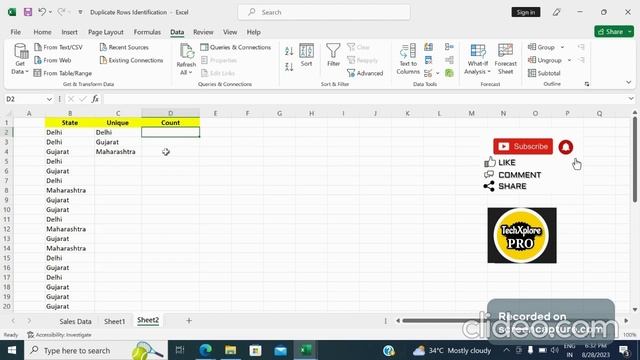
Task: Expand What-If Analysis menu
Action: tap(478, 59)
